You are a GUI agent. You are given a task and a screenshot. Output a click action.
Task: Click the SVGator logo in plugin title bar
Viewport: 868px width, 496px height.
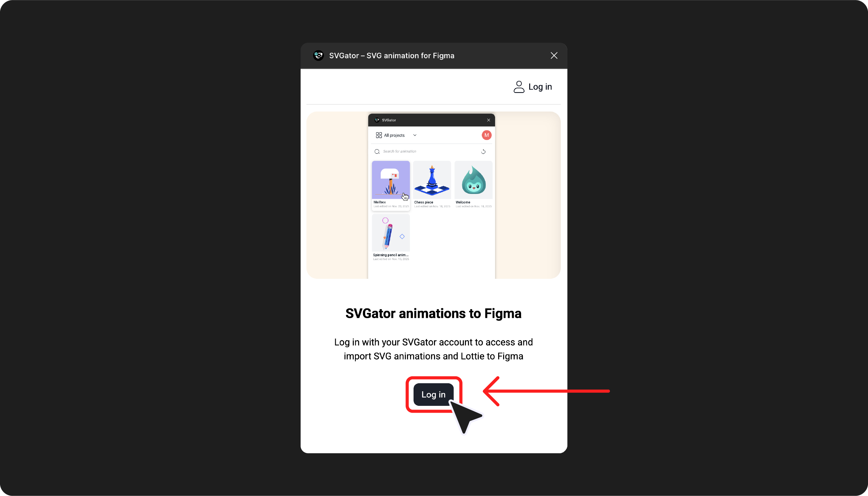coord(318,55)
